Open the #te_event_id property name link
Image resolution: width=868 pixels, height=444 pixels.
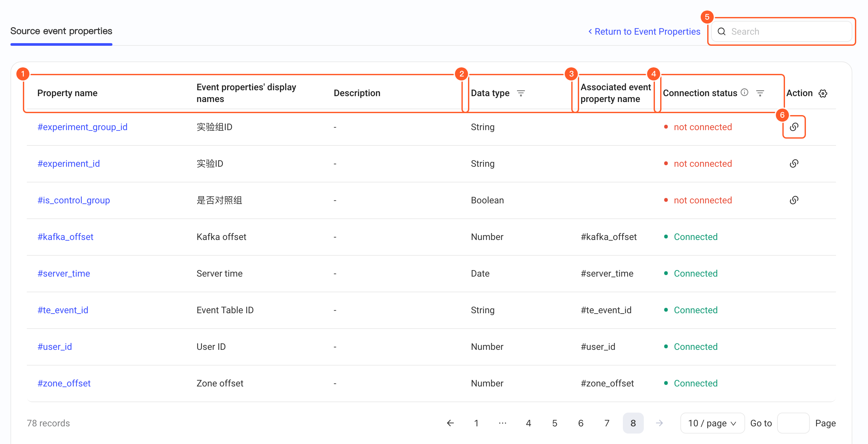pos(63,310)
